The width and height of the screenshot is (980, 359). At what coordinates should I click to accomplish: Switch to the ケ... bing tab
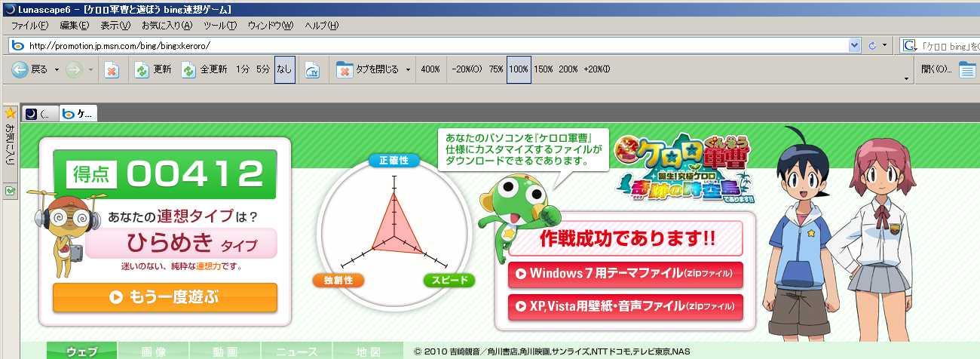point(78,114)
